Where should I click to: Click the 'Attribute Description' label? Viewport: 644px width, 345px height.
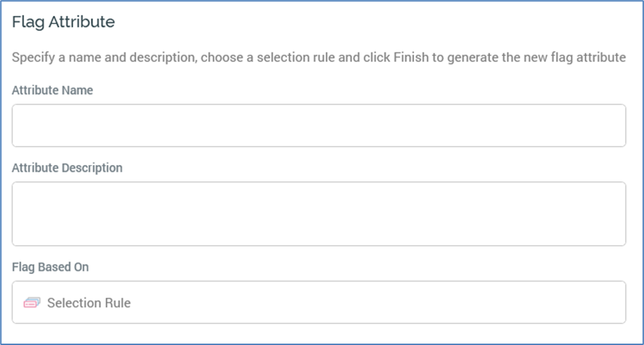[67, 168]
